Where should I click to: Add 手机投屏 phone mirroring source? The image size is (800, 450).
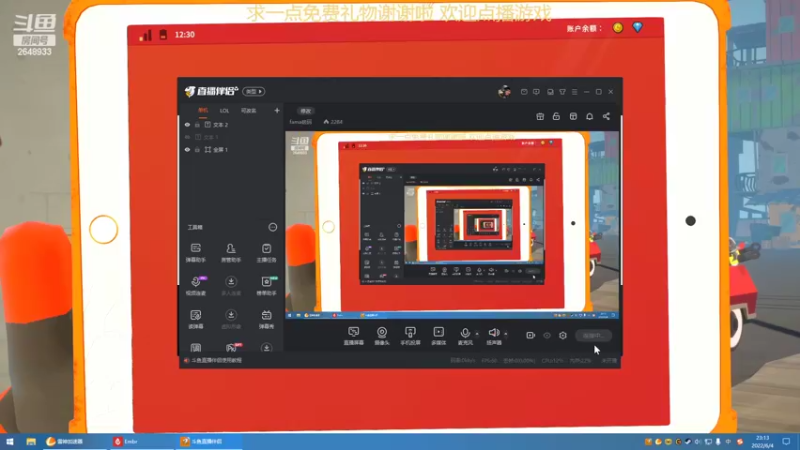coord(410,336)
